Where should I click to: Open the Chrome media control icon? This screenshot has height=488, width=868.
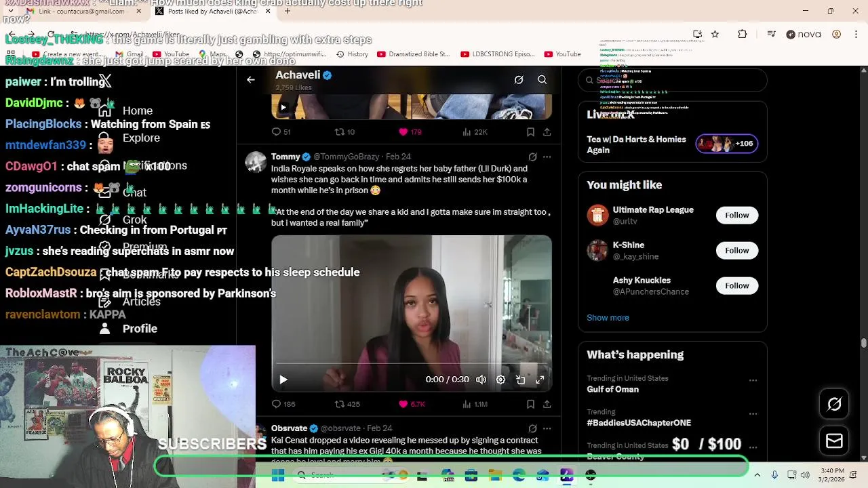pyautogui.click(x=771, y=35)
